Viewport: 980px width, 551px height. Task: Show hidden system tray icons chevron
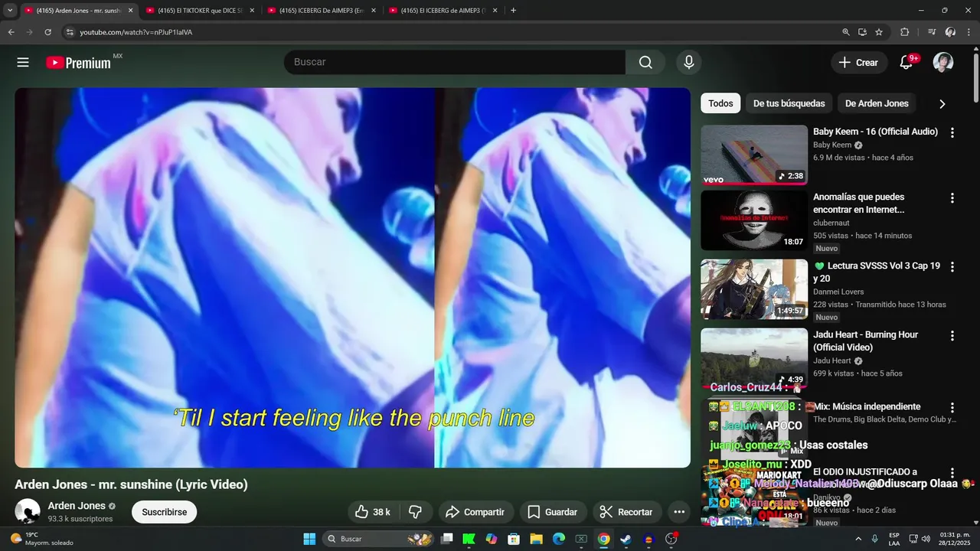(x=857, y=539)
